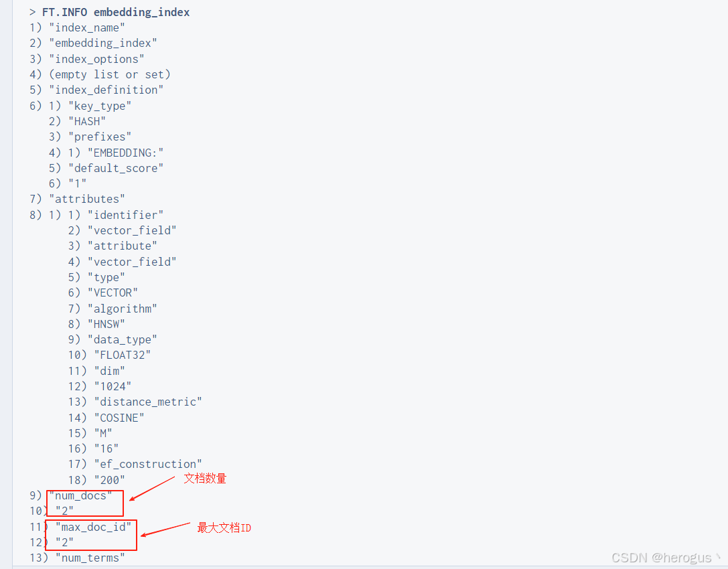The width and height of the screenshot is (728, 569).
Task: Select the vector_field identifier text
Action: 132,230
